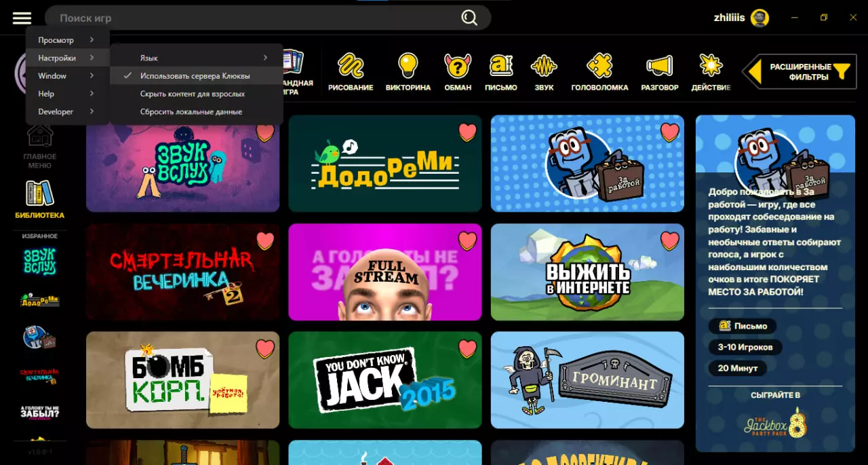Toggle favorite heart on Звук Вслух card
The width and height of the screenshot is (868, 465).
265,132
